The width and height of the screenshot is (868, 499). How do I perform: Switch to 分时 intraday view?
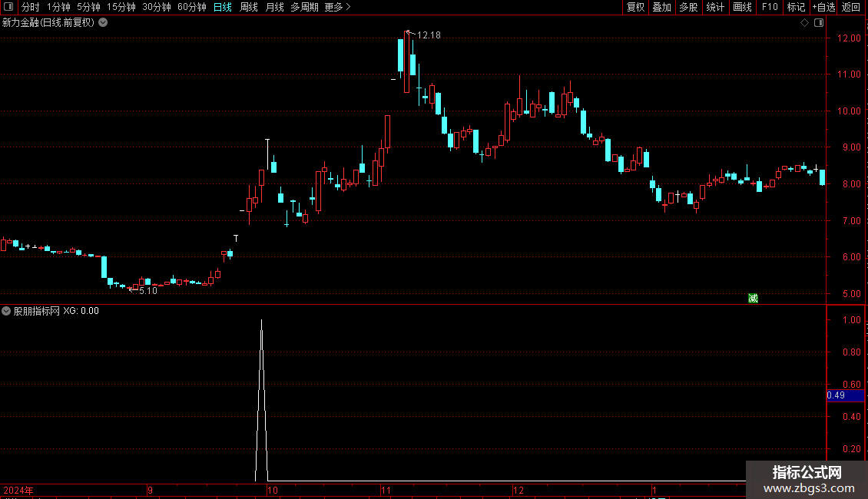click(x=31, y=7)
